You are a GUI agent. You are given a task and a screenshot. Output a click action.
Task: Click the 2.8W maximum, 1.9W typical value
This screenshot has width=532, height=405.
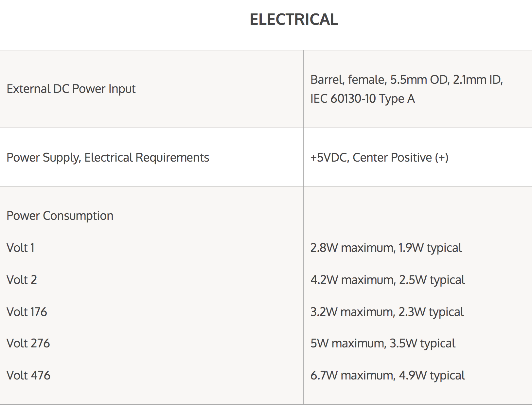coord(386,248)
